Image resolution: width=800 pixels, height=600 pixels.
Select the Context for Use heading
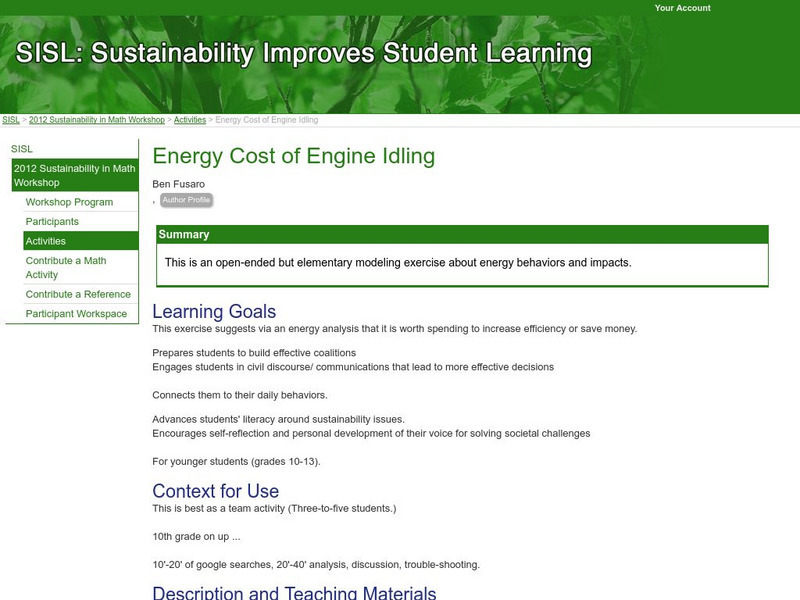212,489
